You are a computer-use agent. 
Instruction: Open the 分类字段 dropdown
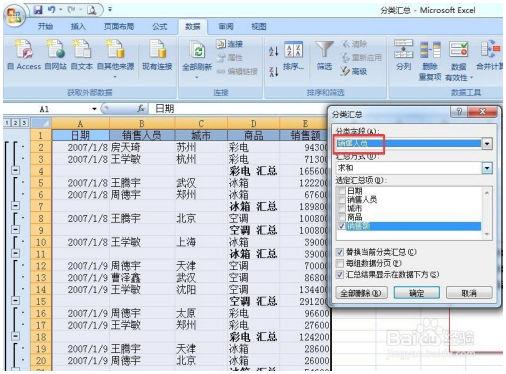tap(487, 144)
